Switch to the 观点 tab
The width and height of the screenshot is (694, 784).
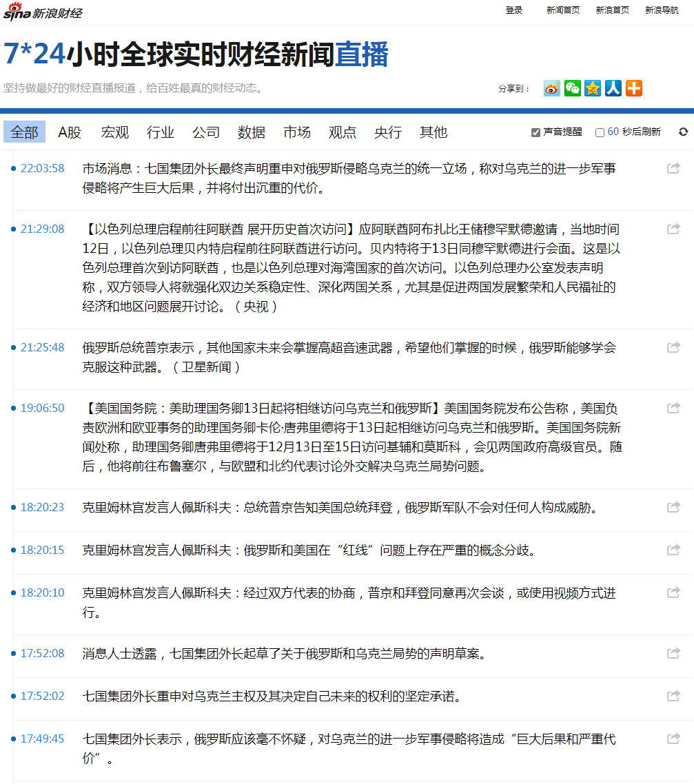click(x=343, y=132)
